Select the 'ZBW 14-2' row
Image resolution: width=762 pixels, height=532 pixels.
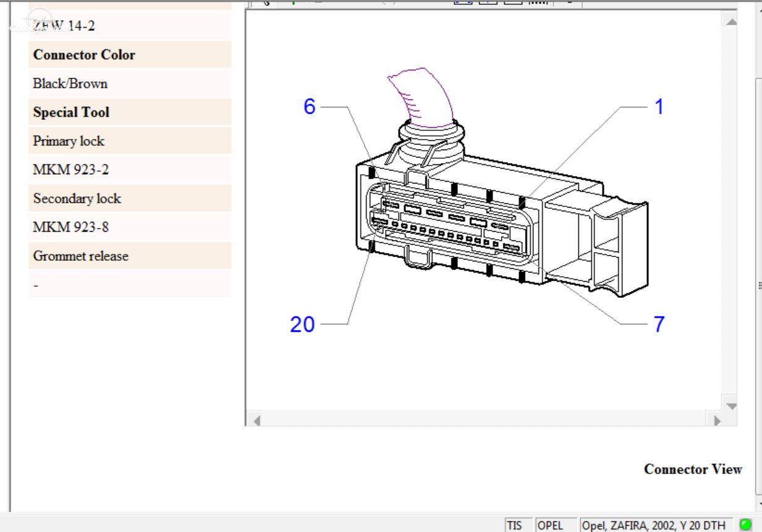click(130, 26)
